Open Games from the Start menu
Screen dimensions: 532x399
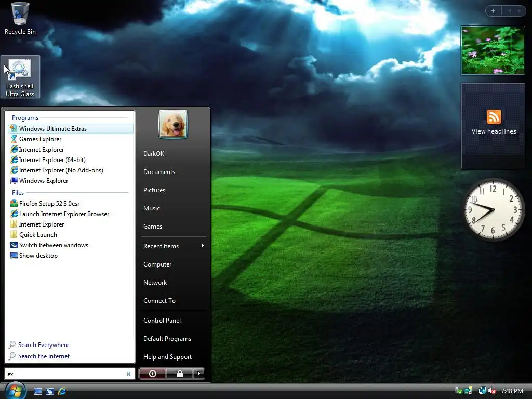[153, 227]
